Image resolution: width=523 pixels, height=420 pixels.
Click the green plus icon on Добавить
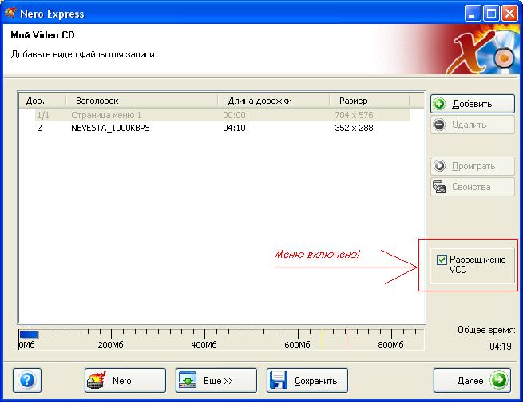click(439, 104)
